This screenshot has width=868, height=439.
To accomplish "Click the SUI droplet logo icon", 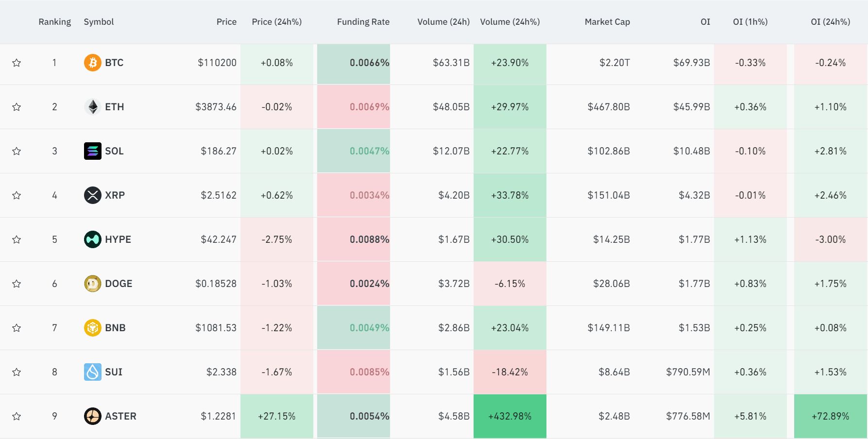I will (x=92, y=372).
